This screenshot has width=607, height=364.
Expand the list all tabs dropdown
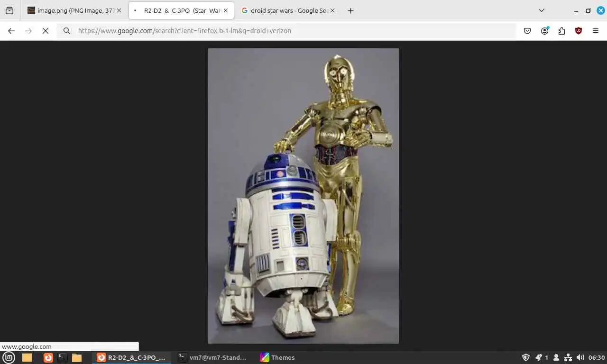click(541, 10)
